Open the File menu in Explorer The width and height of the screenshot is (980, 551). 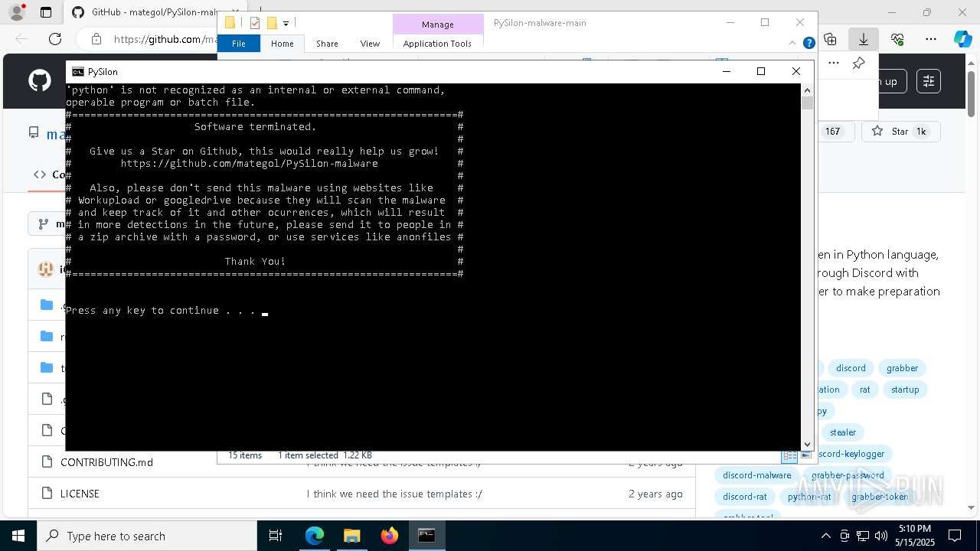point(239,44)
